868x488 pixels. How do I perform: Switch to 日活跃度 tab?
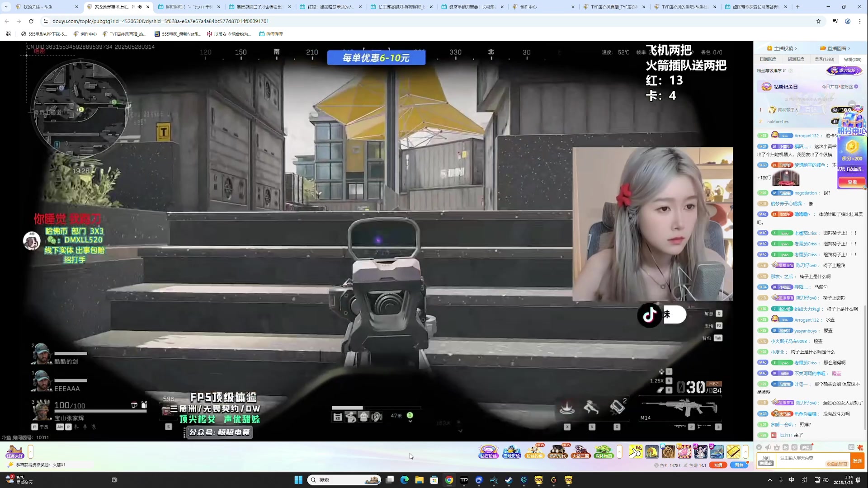point(768,59)
